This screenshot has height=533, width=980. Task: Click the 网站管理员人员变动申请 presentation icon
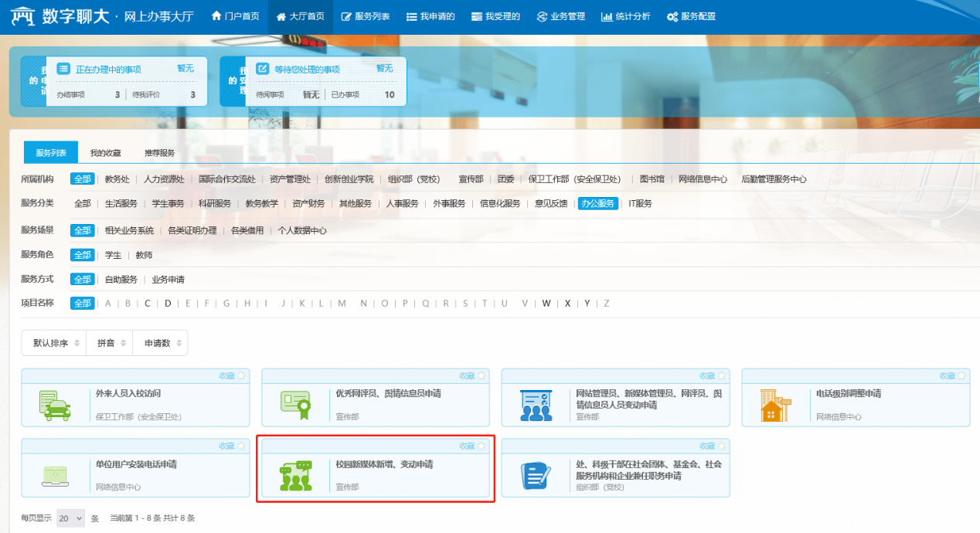click(535, 405)
